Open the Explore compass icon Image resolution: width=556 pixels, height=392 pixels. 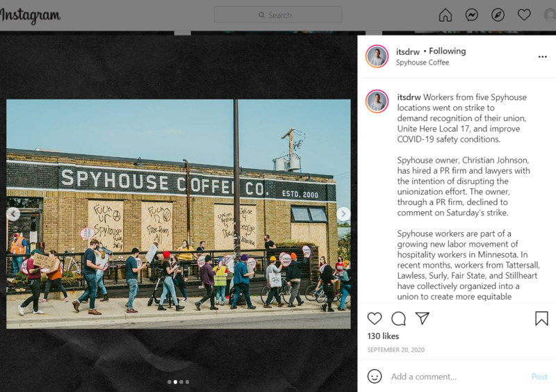[498, 15]
